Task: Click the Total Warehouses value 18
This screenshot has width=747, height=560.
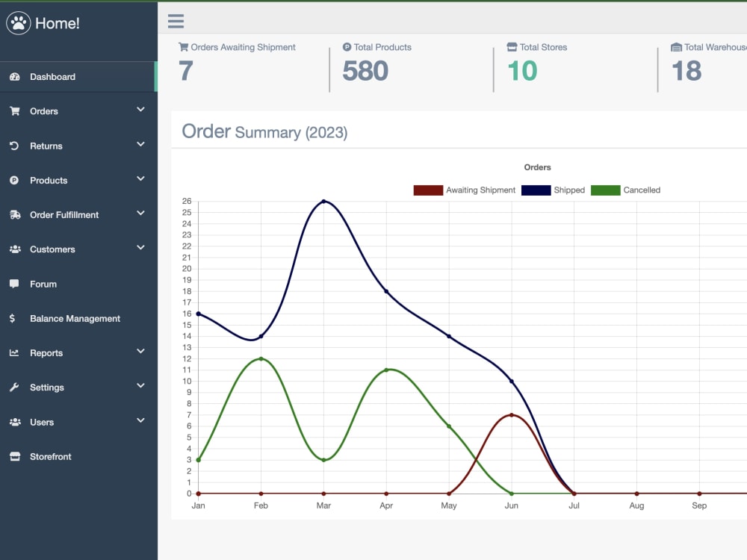Action: pyautogui.click(x=686, y=71)
